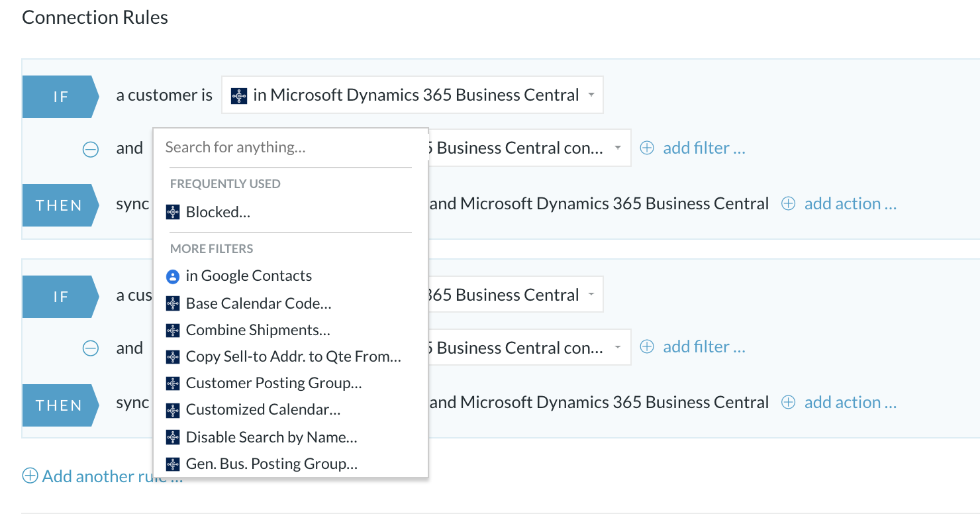The height and width of the screenshot is (514, 980).
Task: Open the first rule's 'in Microsoft Dynamics 365 Business Central' dropdown
Action: 413,95
